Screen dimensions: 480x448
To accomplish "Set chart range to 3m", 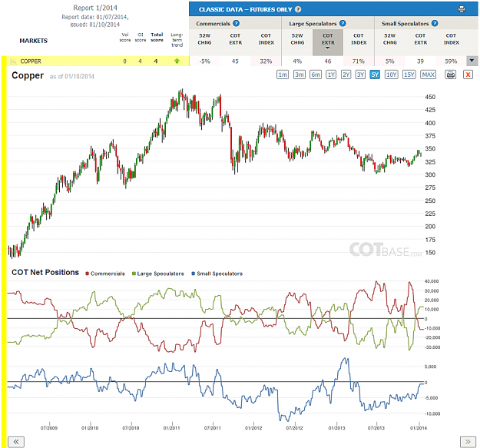I will [x=300, y=75].
